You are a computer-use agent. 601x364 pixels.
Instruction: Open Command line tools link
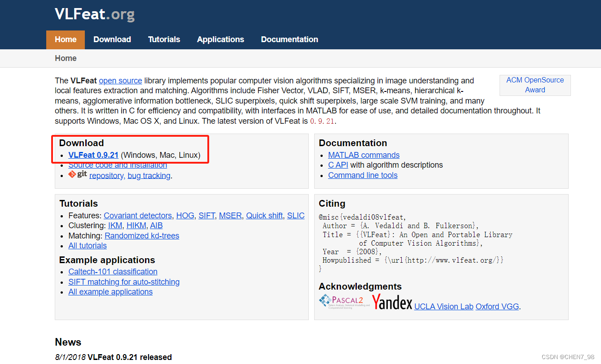tap(363, 175)
